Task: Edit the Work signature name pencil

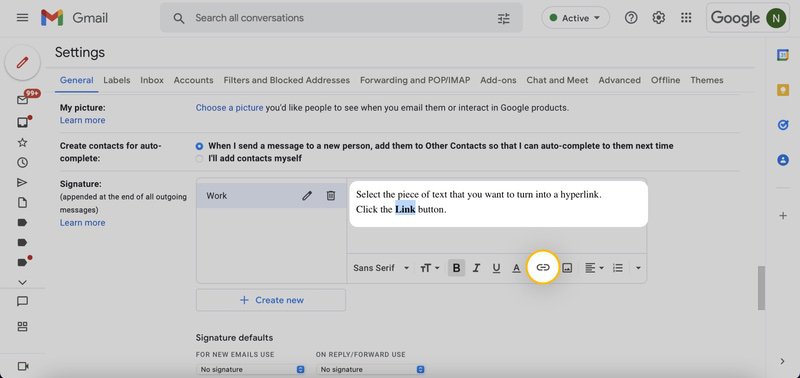Action: tap(307, 195)
